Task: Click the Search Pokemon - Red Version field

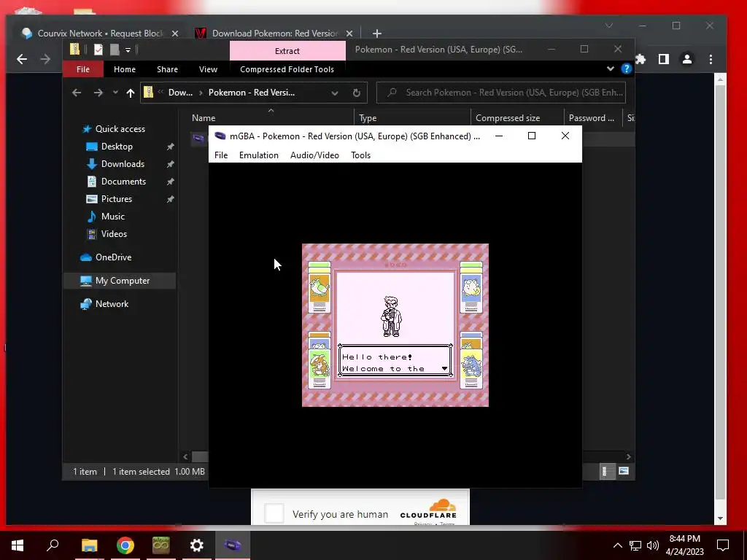Action: (x=500, y=93)
